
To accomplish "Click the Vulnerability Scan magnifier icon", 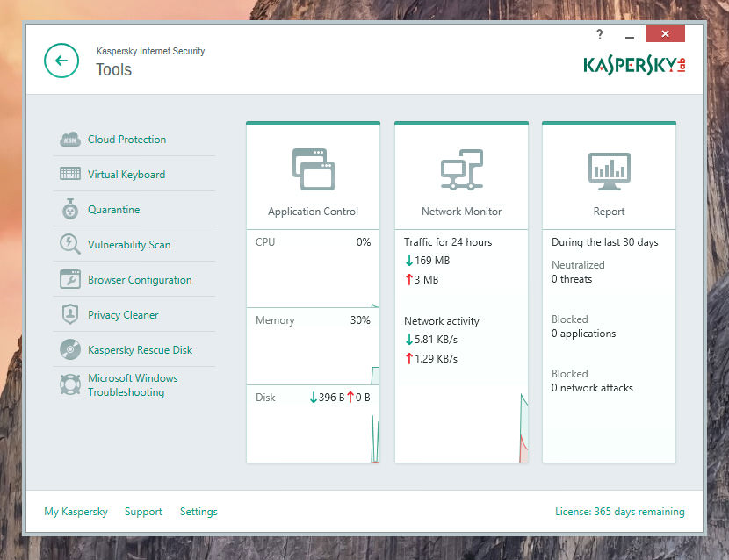I will coord(70,244).
